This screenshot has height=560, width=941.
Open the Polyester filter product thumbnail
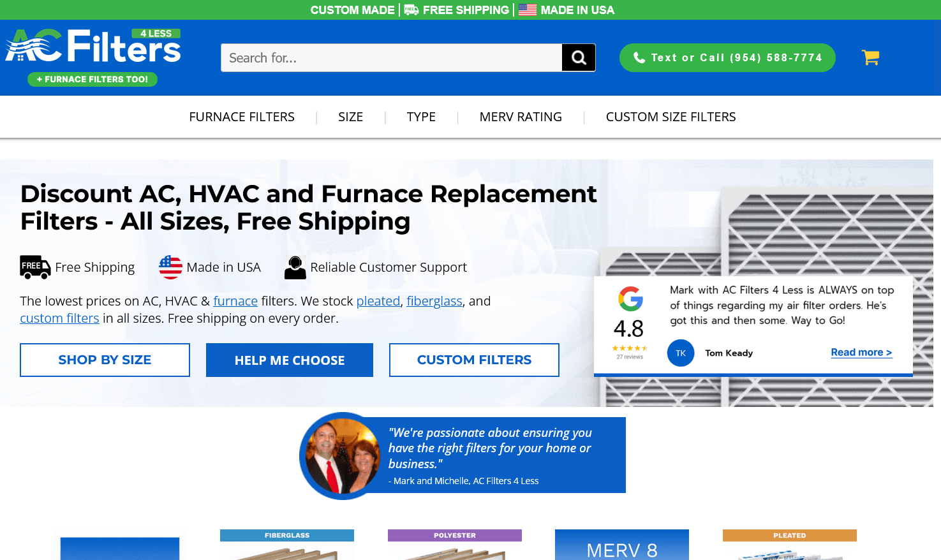(x=455, y=545)
